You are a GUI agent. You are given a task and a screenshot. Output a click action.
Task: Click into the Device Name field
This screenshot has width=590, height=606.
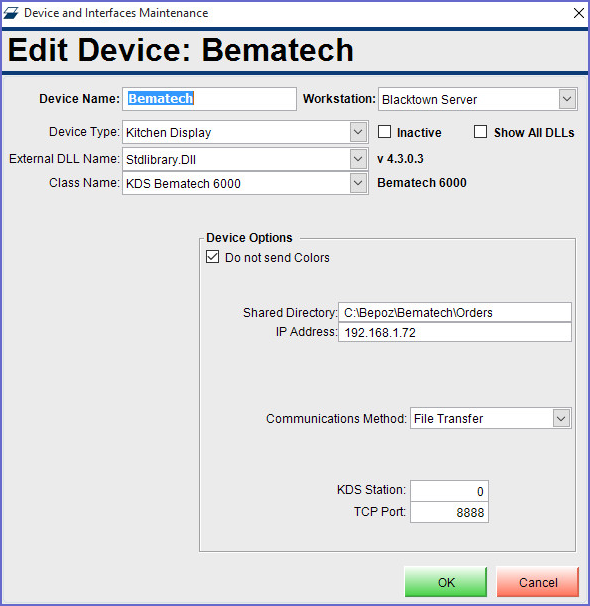coord(209,99)
